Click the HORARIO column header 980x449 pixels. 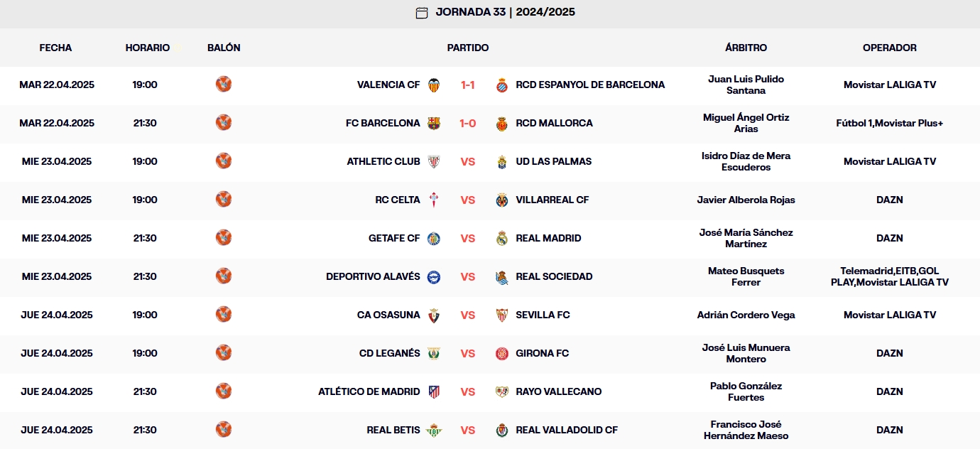148,48
